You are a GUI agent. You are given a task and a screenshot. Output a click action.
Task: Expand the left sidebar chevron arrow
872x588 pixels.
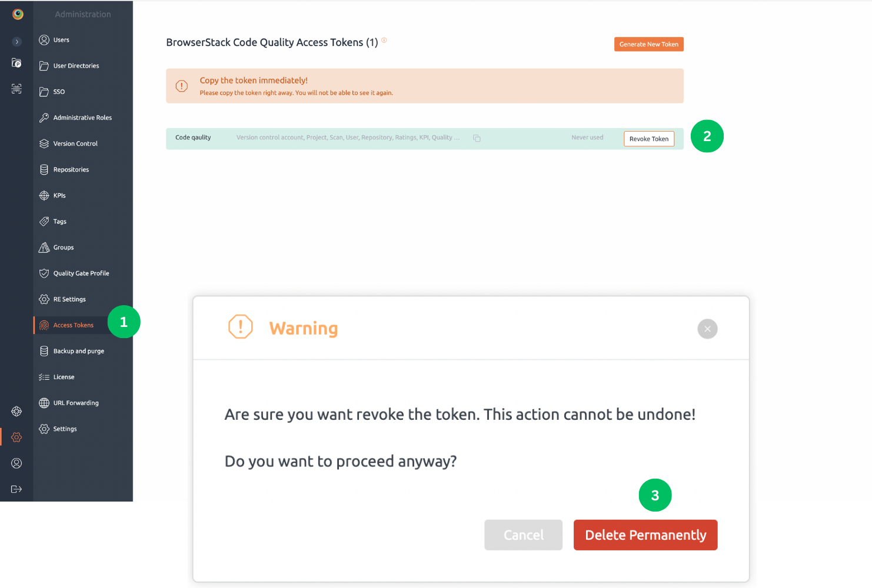click(x=16, y=42)
